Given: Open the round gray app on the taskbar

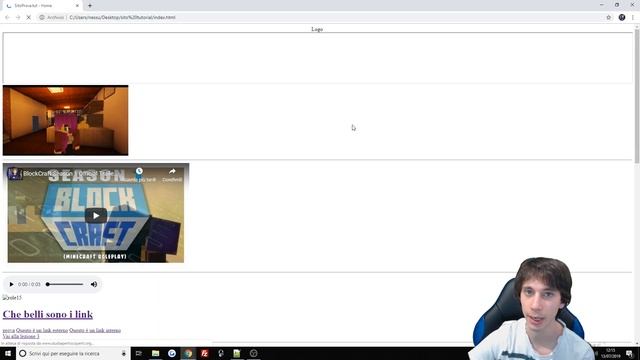Looking at the screenshot, I should tap(253, 353).
